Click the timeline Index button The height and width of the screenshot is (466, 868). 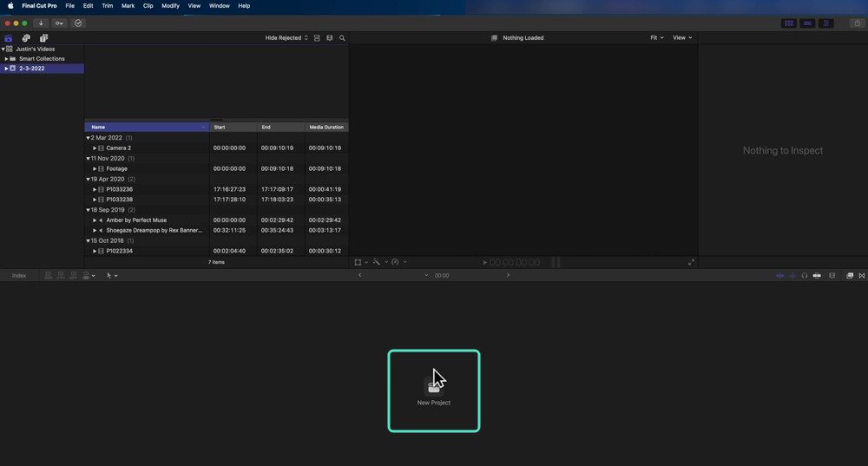point(19,276)
